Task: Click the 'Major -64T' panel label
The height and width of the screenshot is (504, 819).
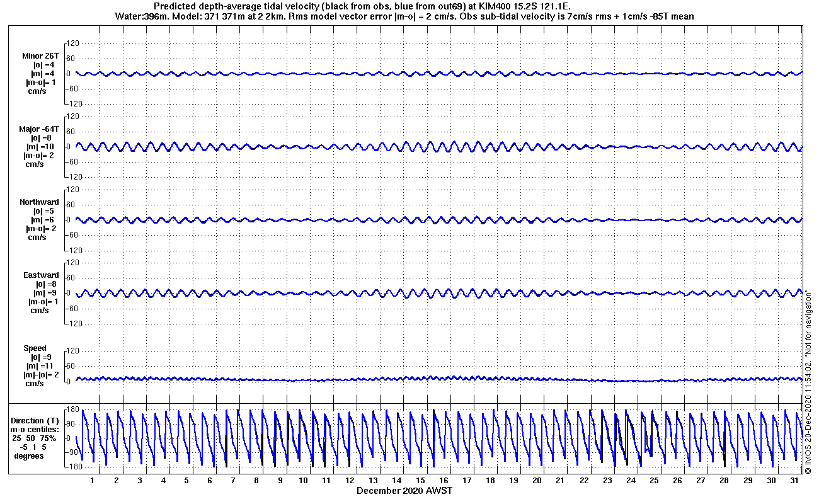Action: 40,129
